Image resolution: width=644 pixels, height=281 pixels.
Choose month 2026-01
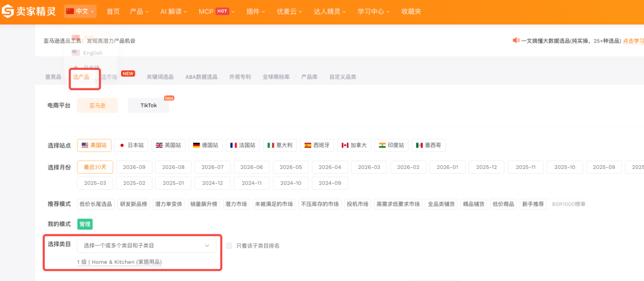(x=447, y=167)
